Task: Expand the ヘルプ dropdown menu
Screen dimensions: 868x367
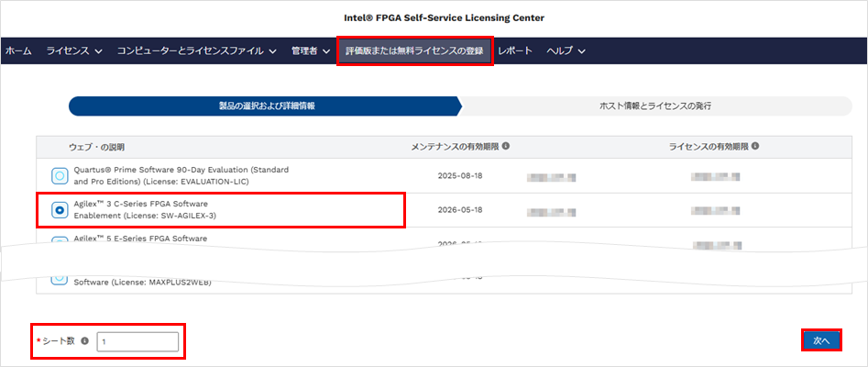Action: [x=566, y=51]
